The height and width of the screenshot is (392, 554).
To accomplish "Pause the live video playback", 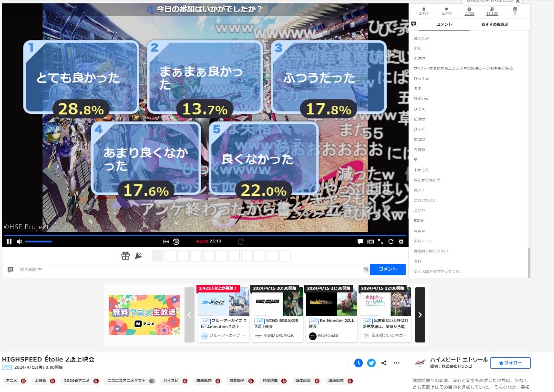I will [x=9, y=241].
